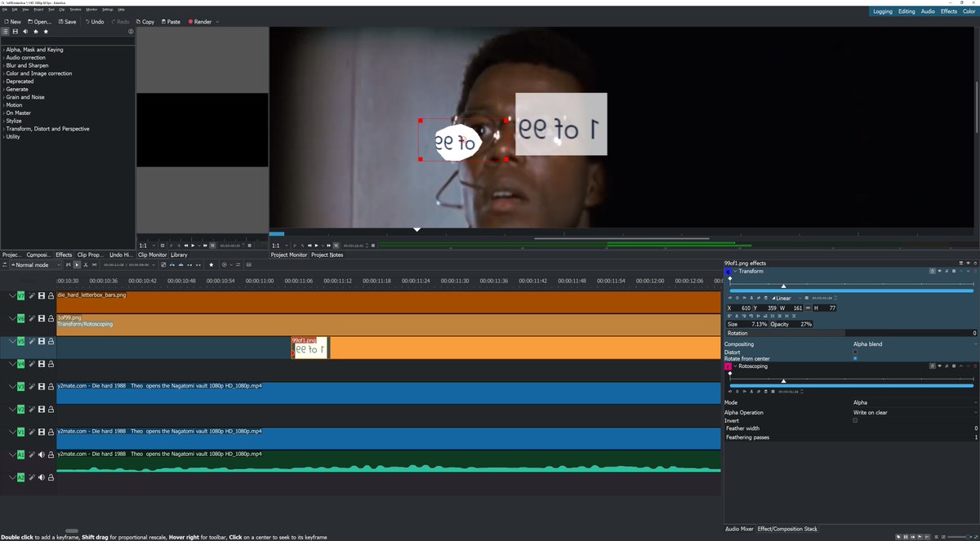Click the Render button
Screen dimensions: 980x541
[199, 22]
